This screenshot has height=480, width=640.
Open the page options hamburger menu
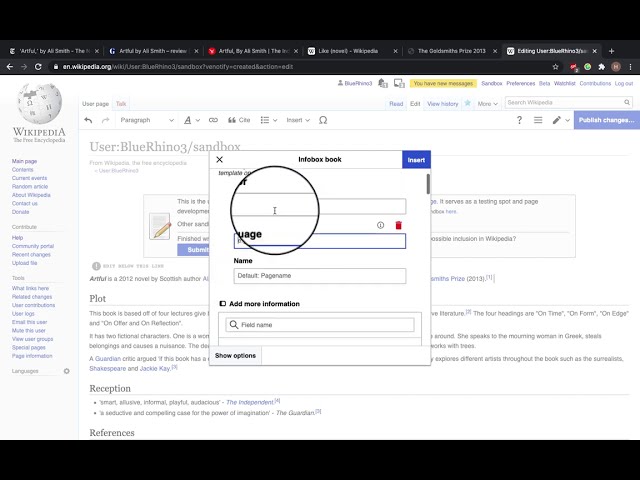(x=538, y=120)
